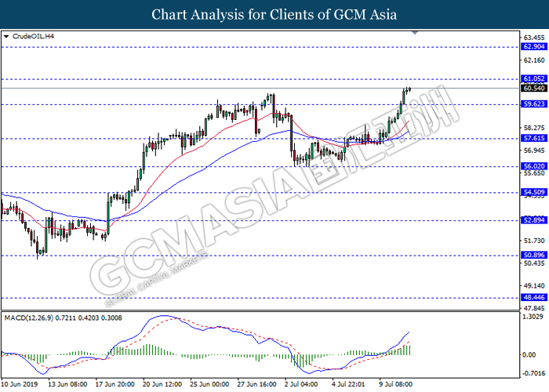Screen dimensions: 549x392
Task: Click the 48.446 price level label
Action: tap(533, 298)
